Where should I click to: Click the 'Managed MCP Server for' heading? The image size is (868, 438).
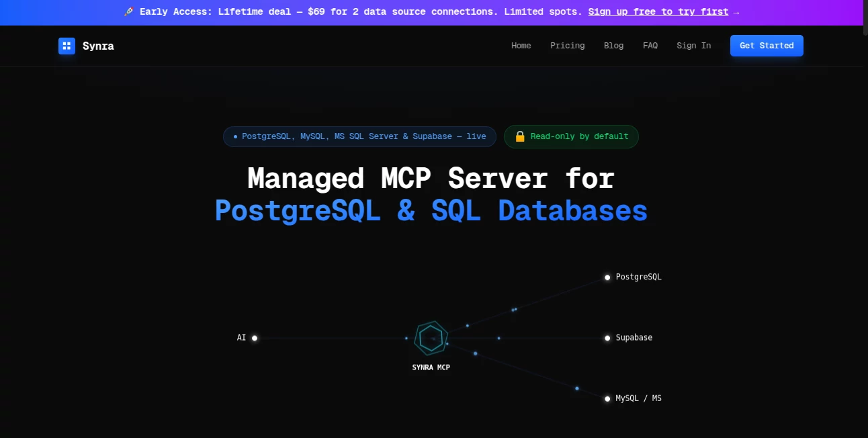click(431, 179)
